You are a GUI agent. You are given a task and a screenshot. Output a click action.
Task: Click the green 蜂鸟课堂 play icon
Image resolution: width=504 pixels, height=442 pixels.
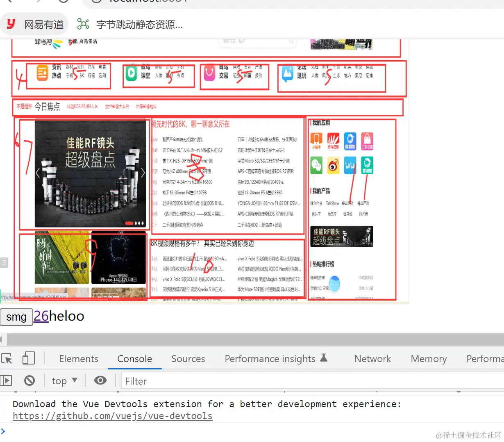click(131, 73)
